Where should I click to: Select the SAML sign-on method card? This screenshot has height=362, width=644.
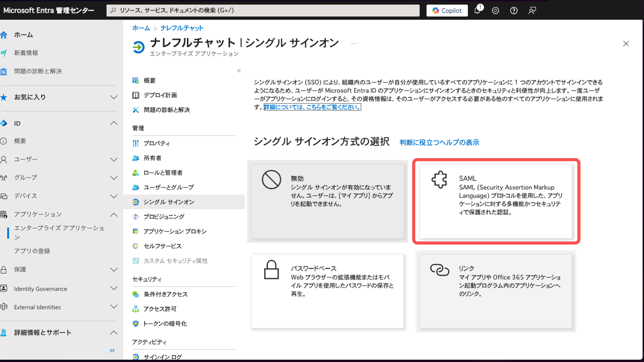[x=496, y=201]
